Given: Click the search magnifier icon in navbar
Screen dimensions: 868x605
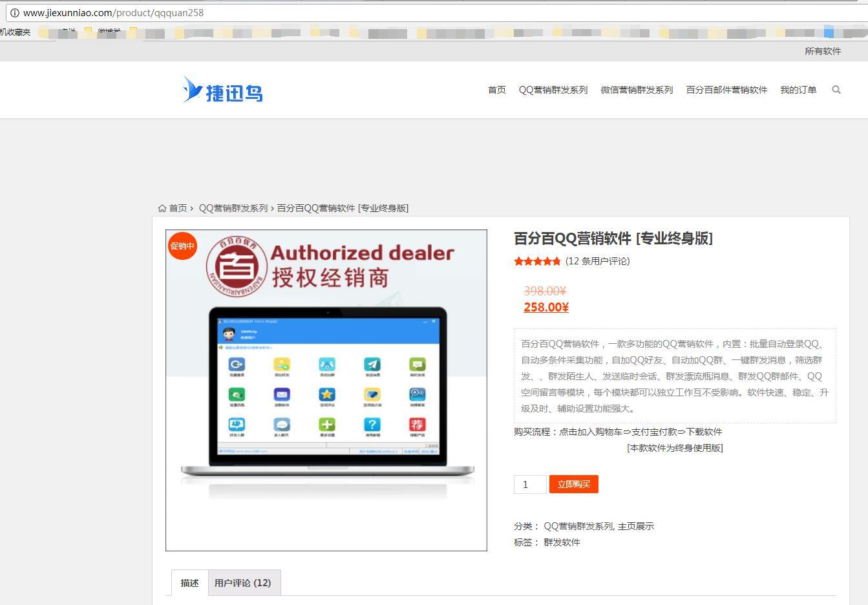Looking at the screenshot, I should 836,90.
